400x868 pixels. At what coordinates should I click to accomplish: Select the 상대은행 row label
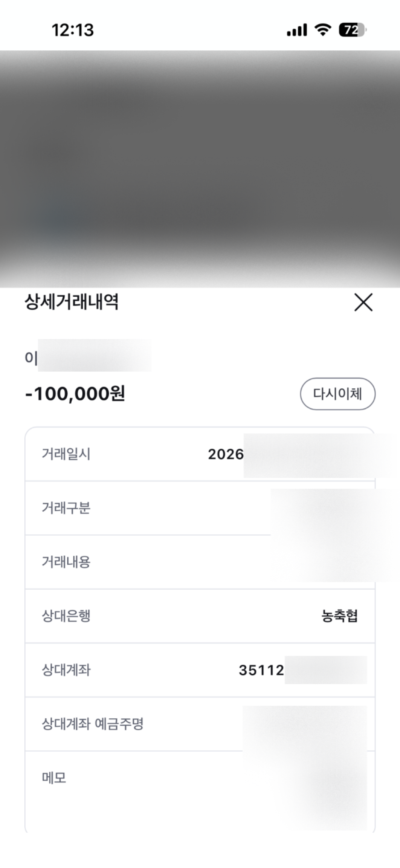(66, 616)
